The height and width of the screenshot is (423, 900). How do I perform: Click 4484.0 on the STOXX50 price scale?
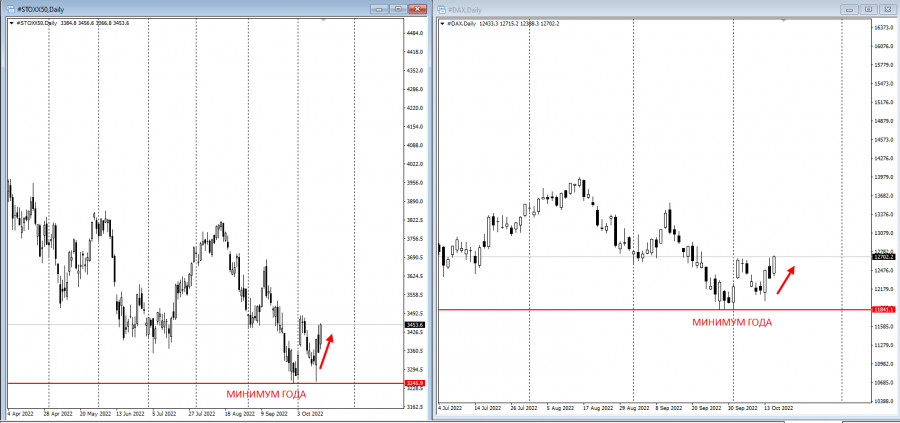click(414, 33)
